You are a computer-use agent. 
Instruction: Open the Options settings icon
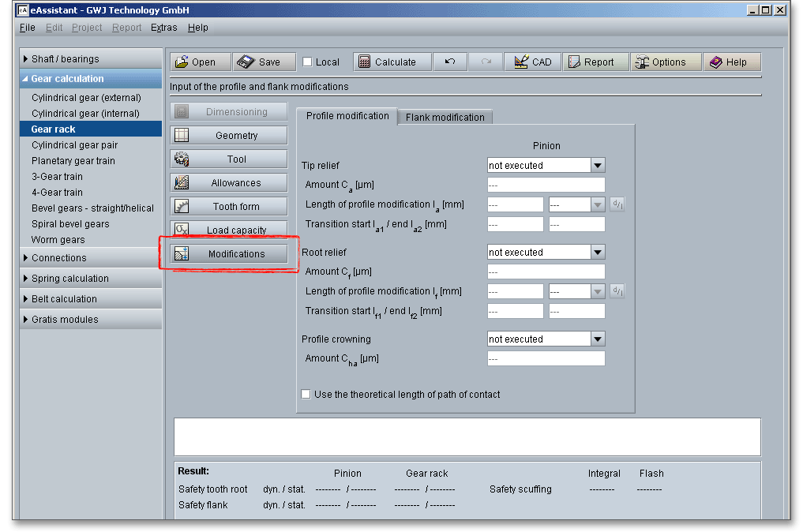(641, 62)
